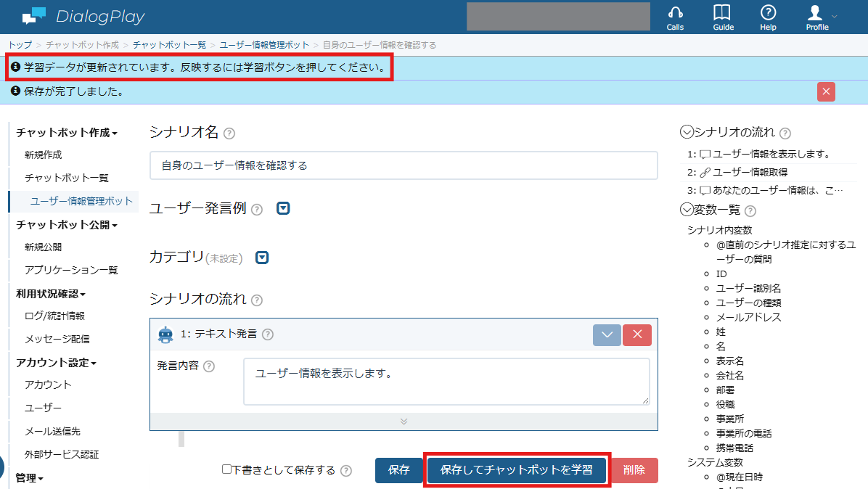Delete step 1 テキスト発言 with red X
868x489 pixels.
pyautogui.click(x=637, y=334)
